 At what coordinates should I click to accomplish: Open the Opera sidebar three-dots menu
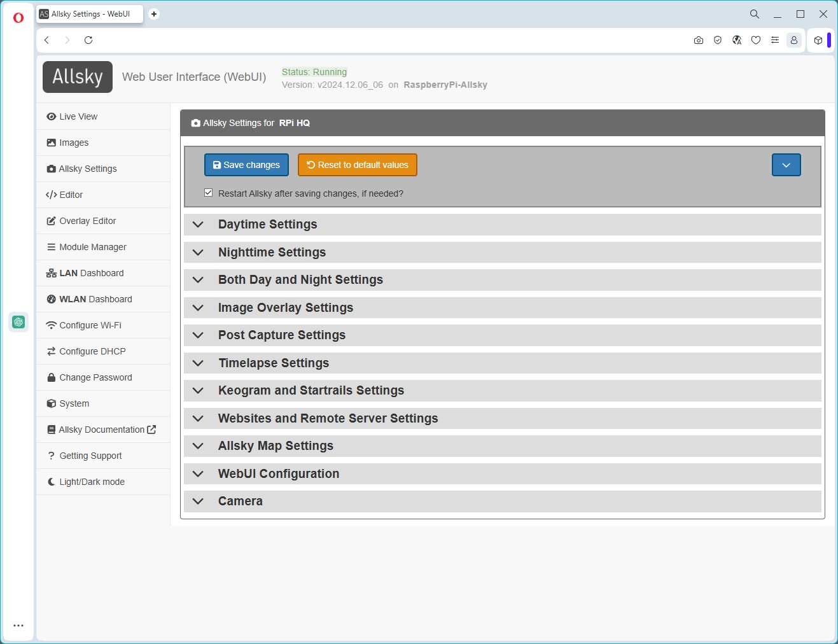(18, 626)
